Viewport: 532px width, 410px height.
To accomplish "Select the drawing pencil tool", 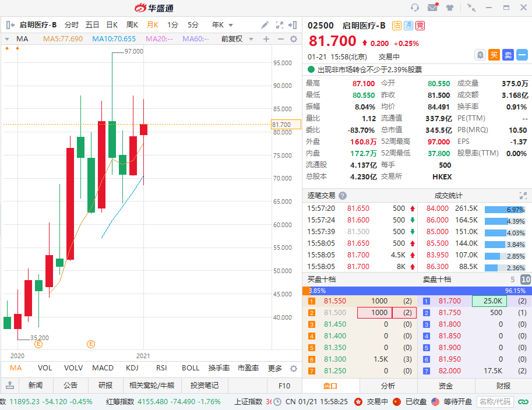I will [x=265, y=25].
